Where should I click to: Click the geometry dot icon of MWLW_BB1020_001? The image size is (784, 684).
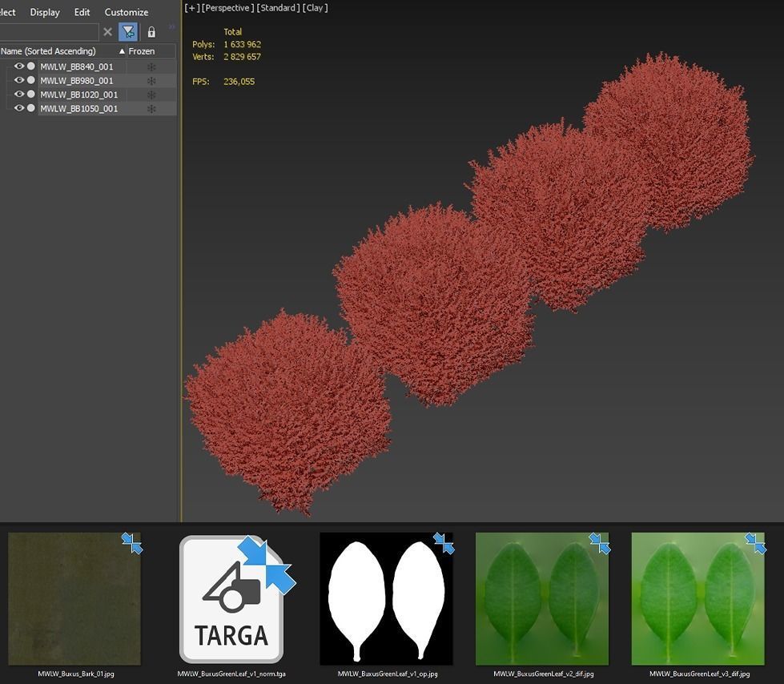tap(31, 94)
